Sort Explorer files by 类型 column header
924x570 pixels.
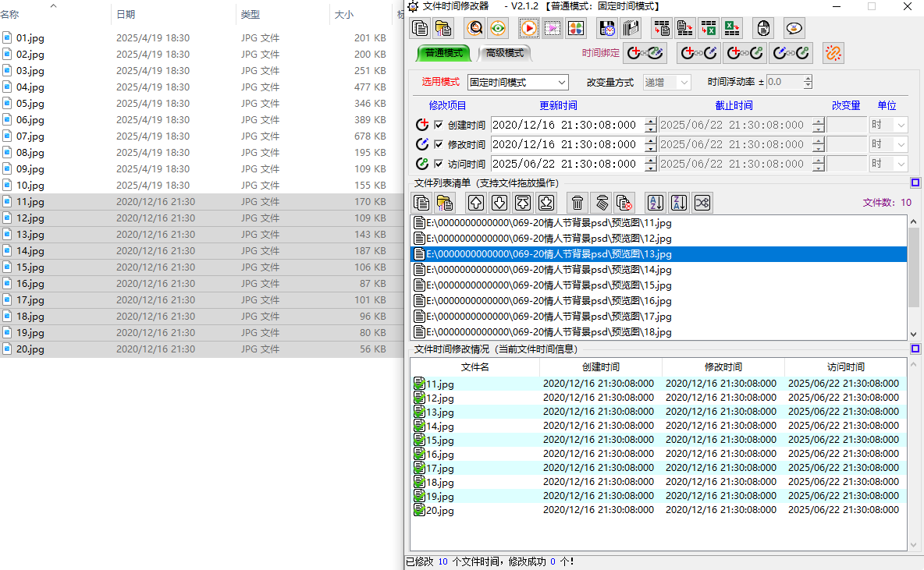283,14
